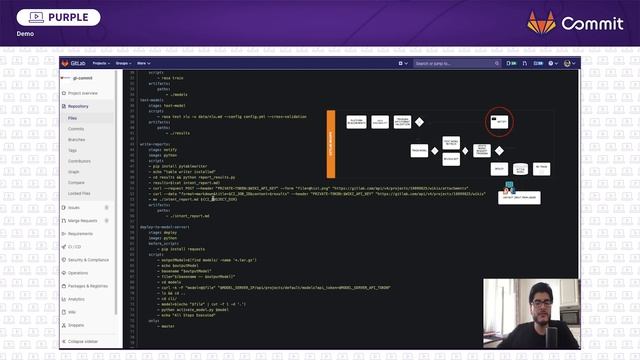The height and width of the screenshot is (360, 640).
Task: Click the Security & Compliance shield icon
Action: point(64,260)
